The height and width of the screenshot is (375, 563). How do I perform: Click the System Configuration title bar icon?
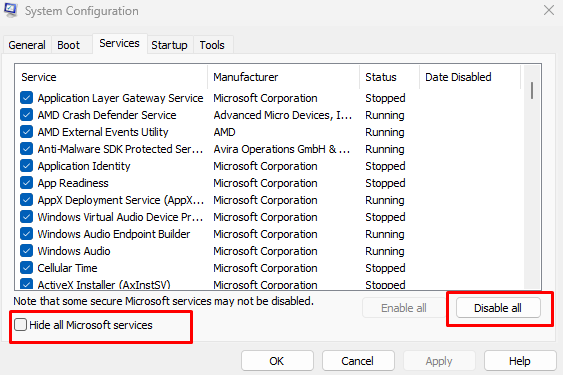(x=10, y=10)
